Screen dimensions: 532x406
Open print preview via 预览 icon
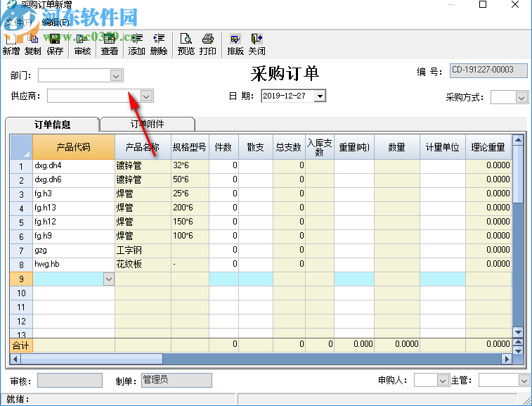pyautogui.click(x=186, y=44)
